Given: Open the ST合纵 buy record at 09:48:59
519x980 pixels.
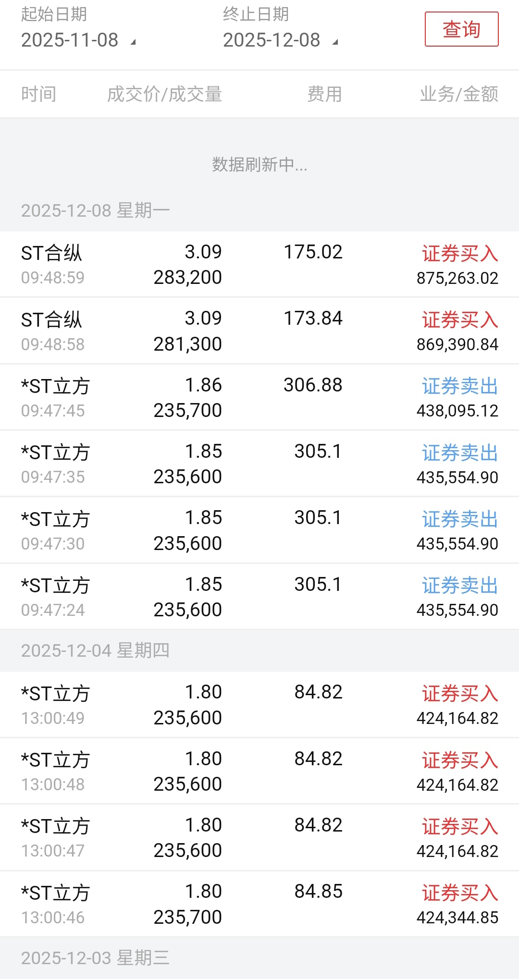Looking at the screenshot, I should pyautogui.click(x=259, y=264).
